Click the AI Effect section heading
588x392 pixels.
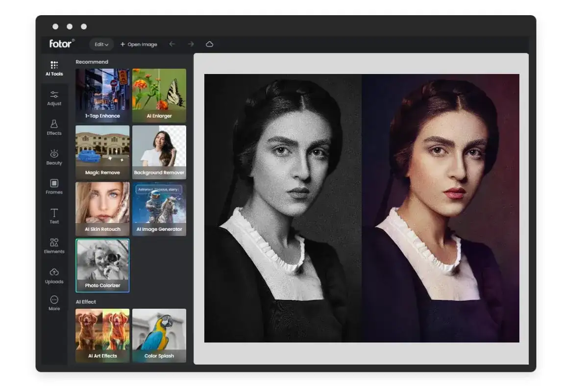[86, 302]
